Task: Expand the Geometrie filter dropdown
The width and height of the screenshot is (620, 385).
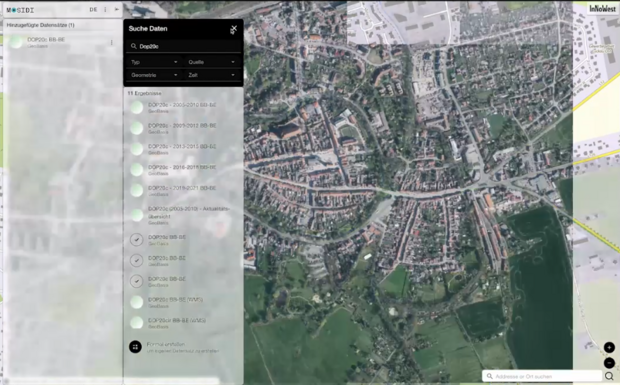Action: (x=154, y=75)
